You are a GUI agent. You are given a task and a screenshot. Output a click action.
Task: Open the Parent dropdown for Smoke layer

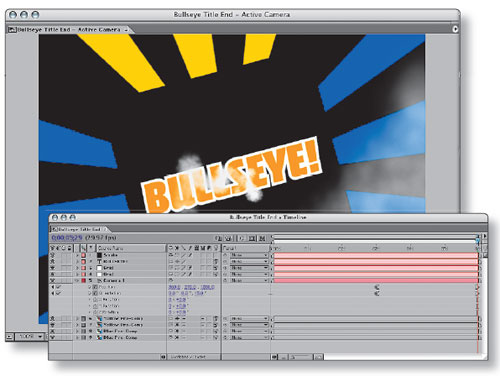pyautogui.click(x=249, y=255)
